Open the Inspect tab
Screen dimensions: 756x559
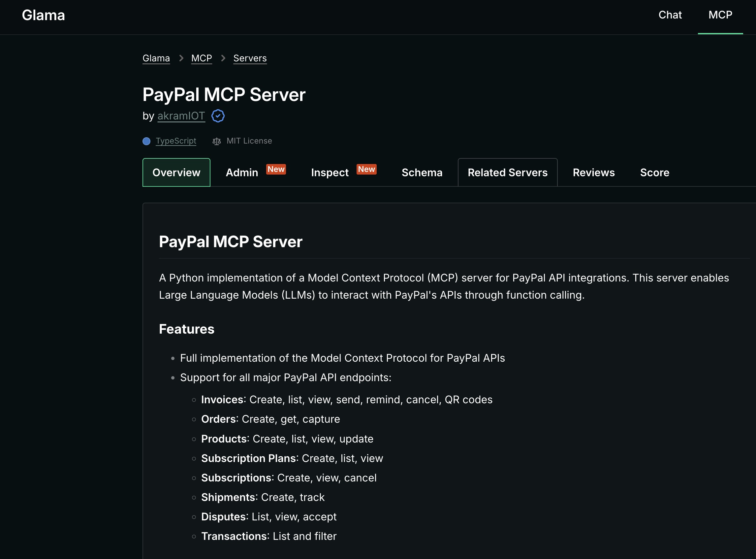330,172
